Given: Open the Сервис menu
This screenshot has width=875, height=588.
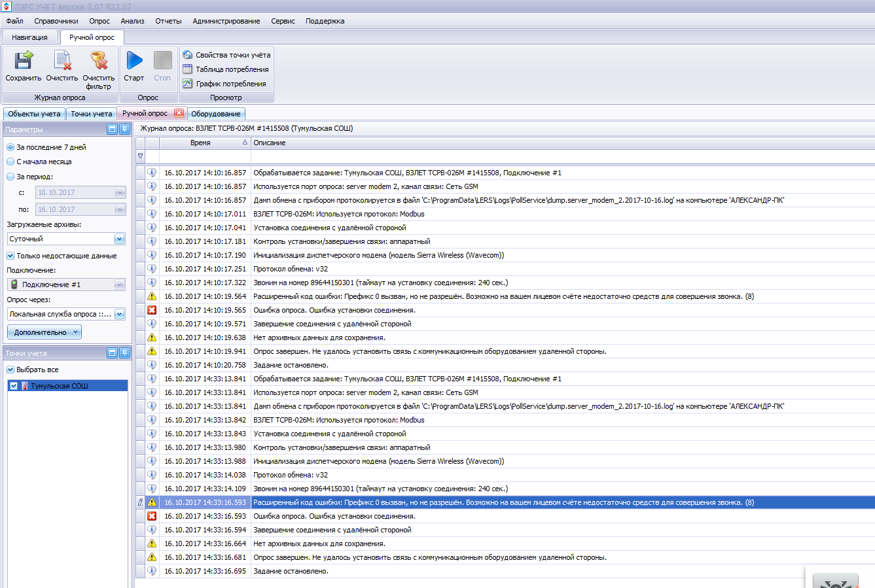Looking at the screenshot, I should click(283, 21).
